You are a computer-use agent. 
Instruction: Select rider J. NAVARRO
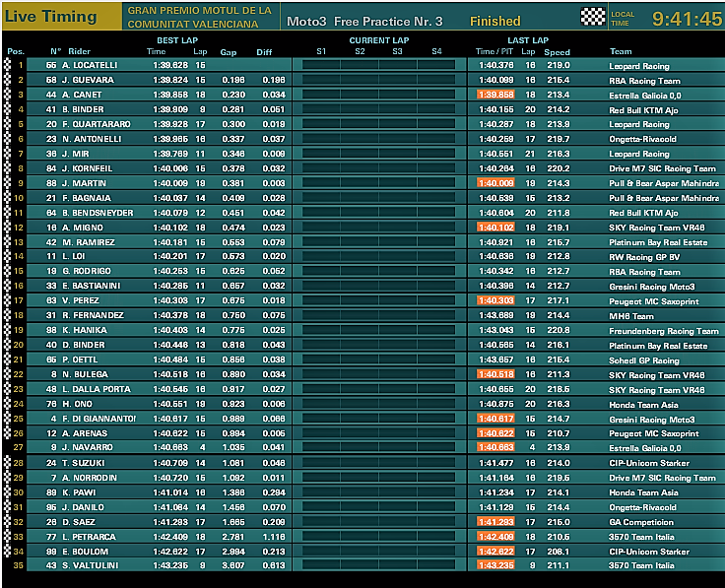coord(88,448)
